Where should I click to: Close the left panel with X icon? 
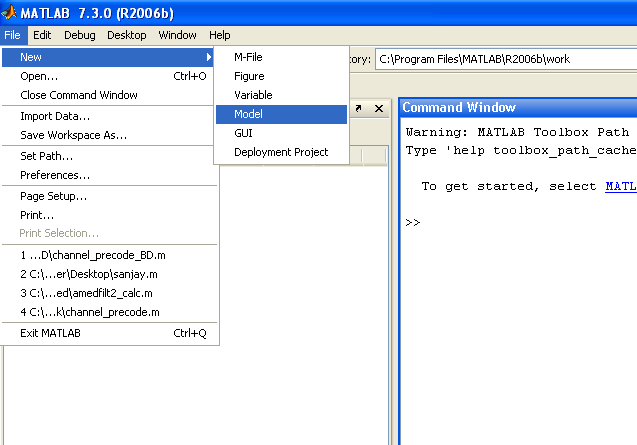tap(379, 109)
